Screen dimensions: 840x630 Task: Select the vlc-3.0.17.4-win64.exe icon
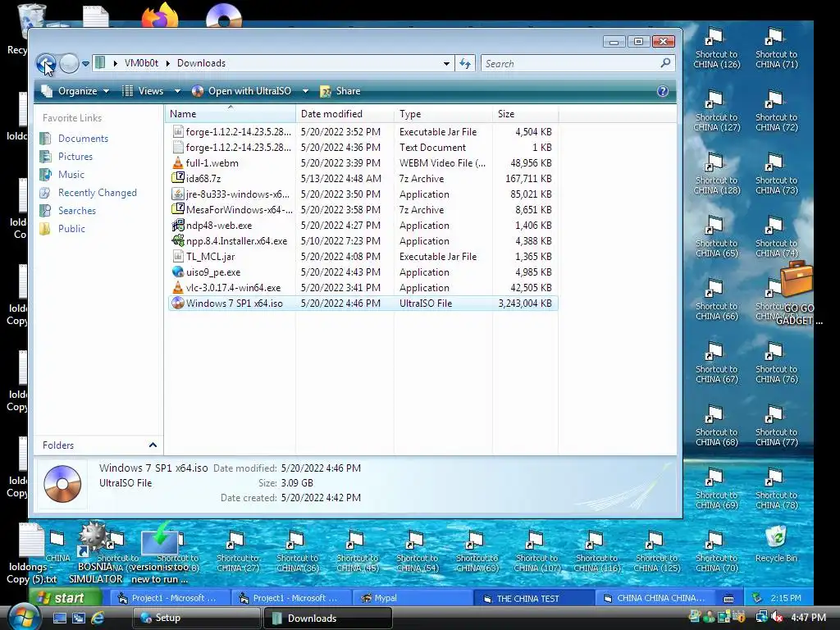(178, 288)
